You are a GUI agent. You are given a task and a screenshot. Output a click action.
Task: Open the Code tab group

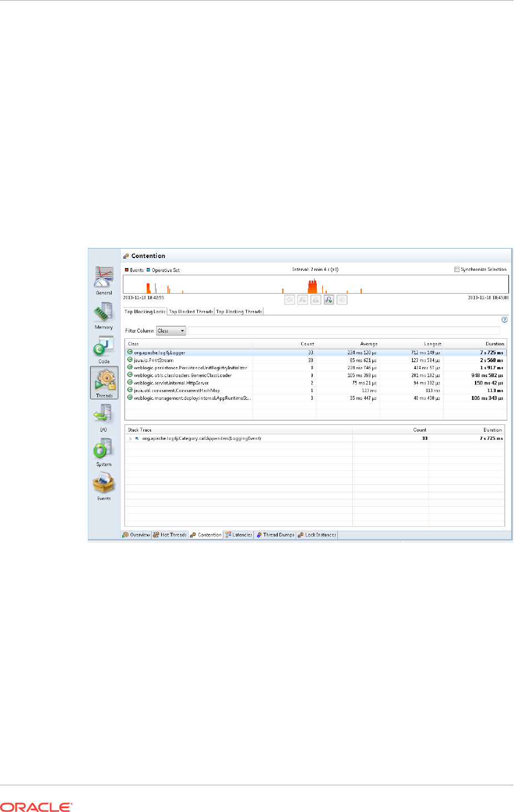pyautogui.click(x=104, y=350)
